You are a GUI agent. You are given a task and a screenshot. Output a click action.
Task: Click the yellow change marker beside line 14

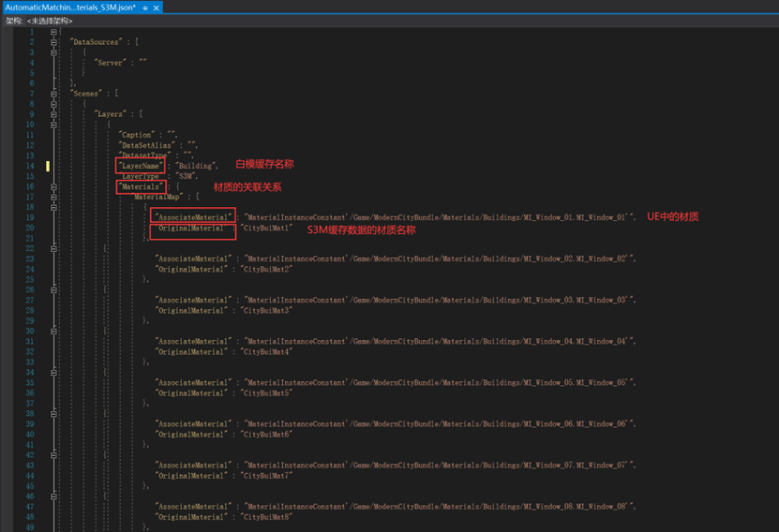coord(48,166)
